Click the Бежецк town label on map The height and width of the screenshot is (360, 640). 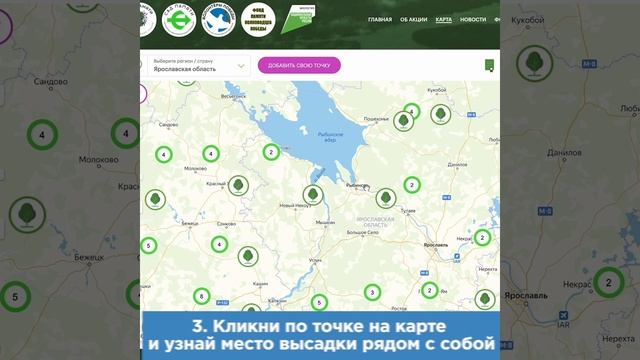click(190, 223)
